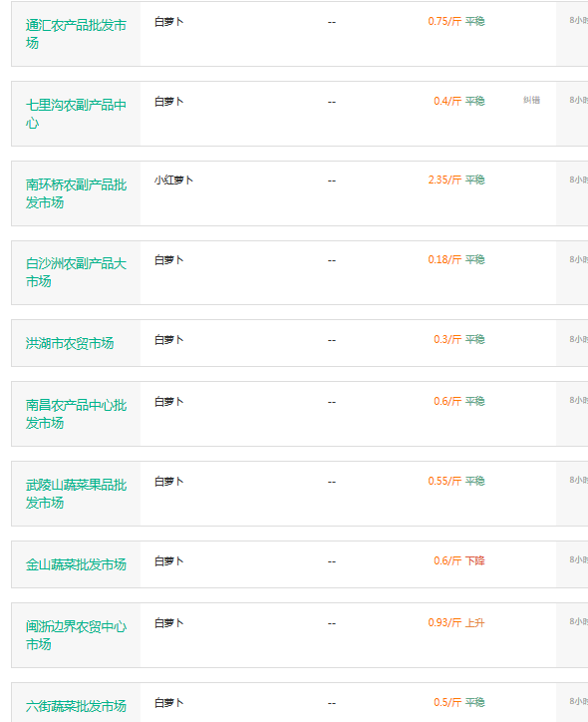Click 纠错 in the 七里沟 row
588x722 pixels.
click(x=531, y=100)
